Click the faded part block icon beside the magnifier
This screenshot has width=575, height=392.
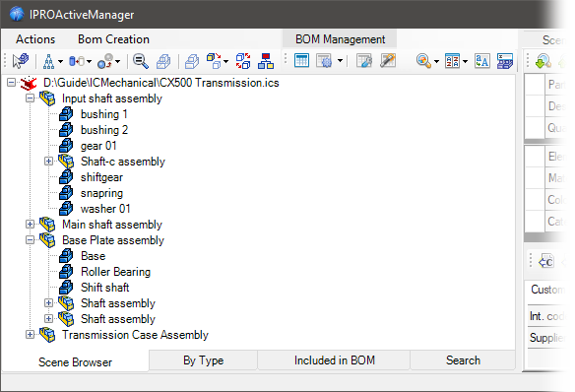point(163,61)
